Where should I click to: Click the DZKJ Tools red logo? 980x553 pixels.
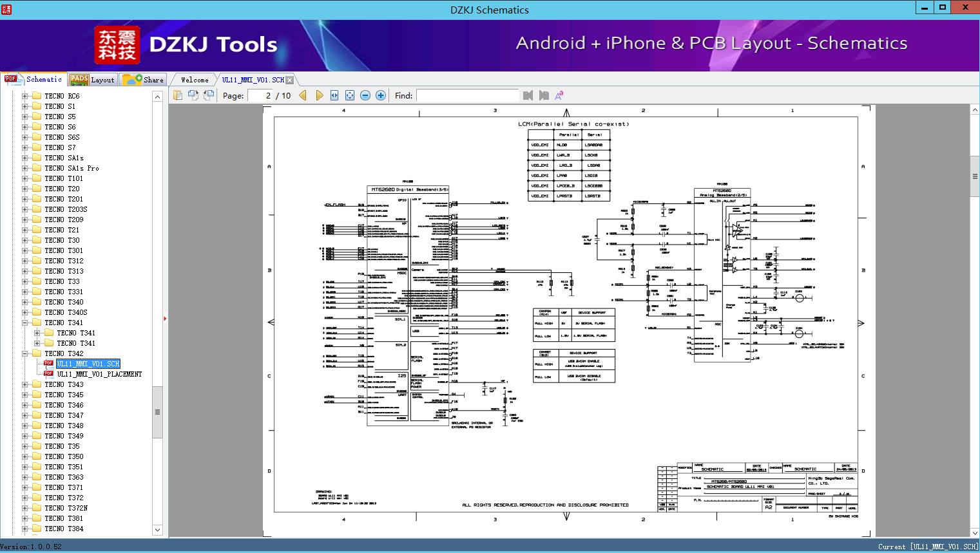coord(117,45)
